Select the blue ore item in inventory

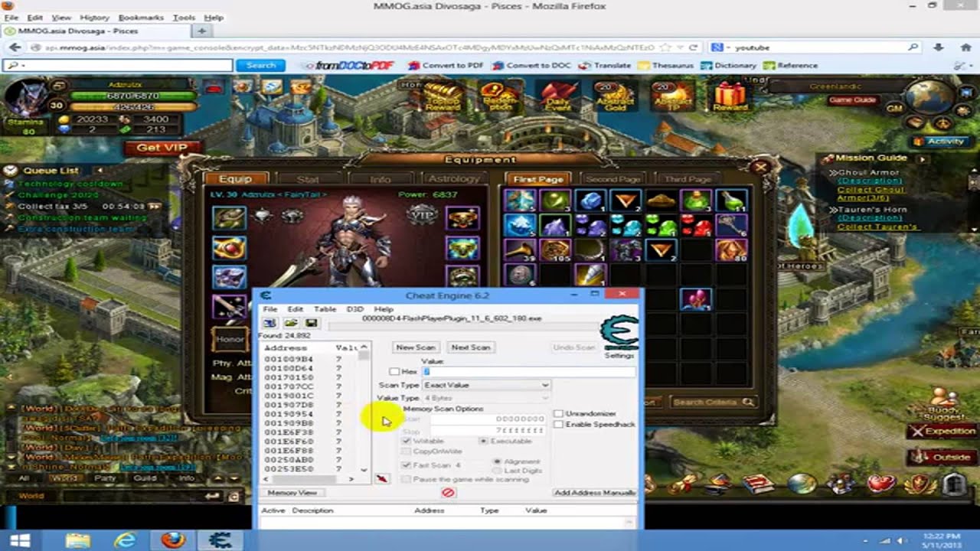pyautogui.click(x=590, y=201)
